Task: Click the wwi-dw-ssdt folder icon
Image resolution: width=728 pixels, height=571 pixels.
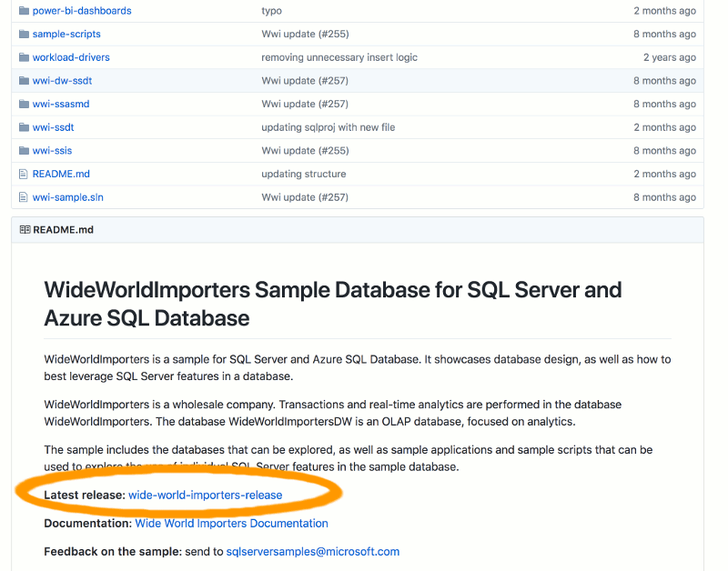Action: [x=24, y=81]
